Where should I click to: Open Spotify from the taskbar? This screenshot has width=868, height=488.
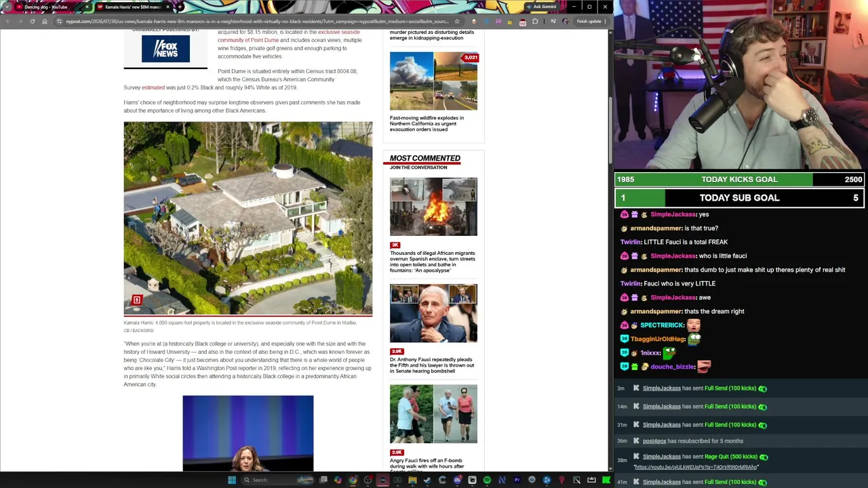click(x=487, y=481)
